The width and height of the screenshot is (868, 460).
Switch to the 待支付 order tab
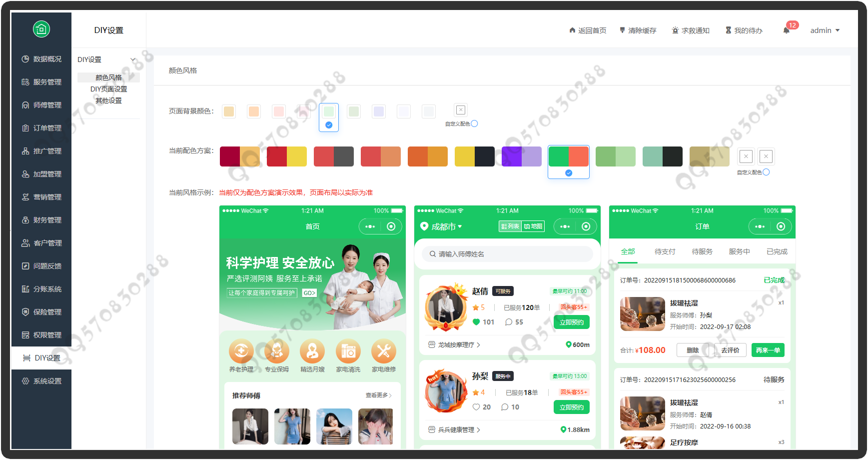665,251
